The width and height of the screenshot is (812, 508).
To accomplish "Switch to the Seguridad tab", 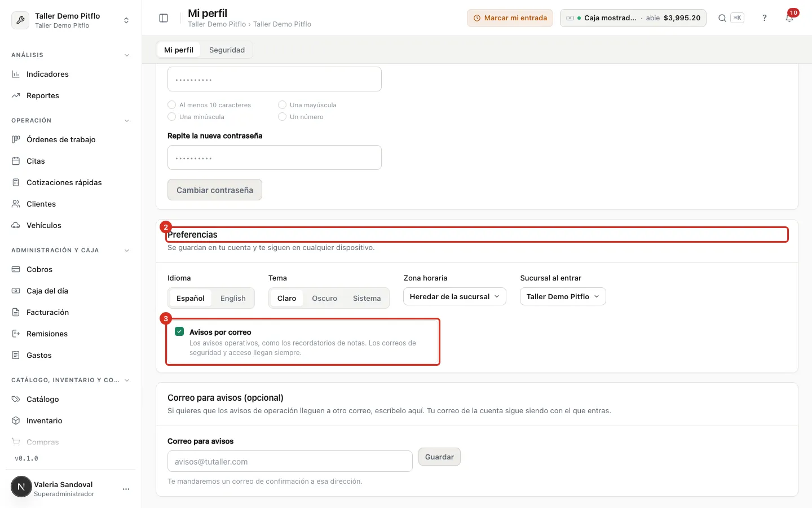I will point(227,50).
